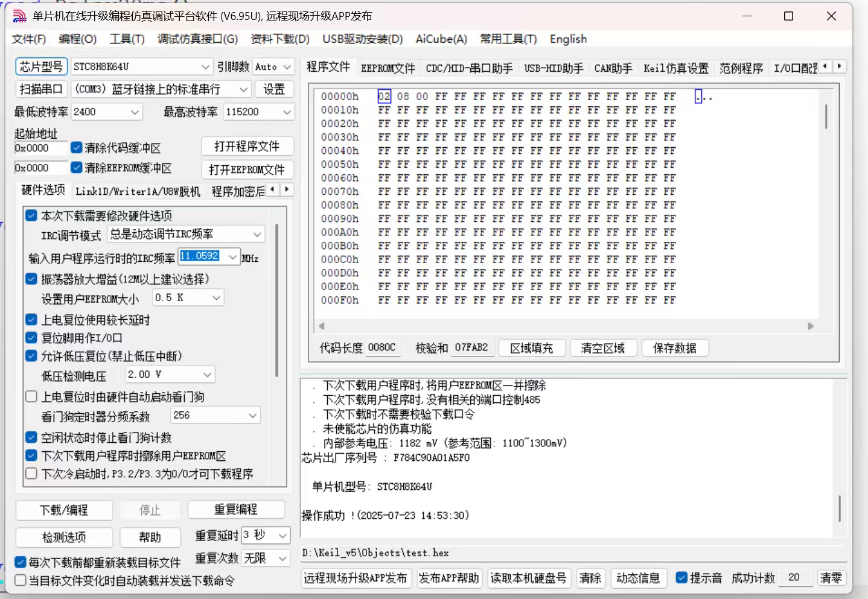Enable 上电复位时由硬件自动启动看门狗

(31, 396)
